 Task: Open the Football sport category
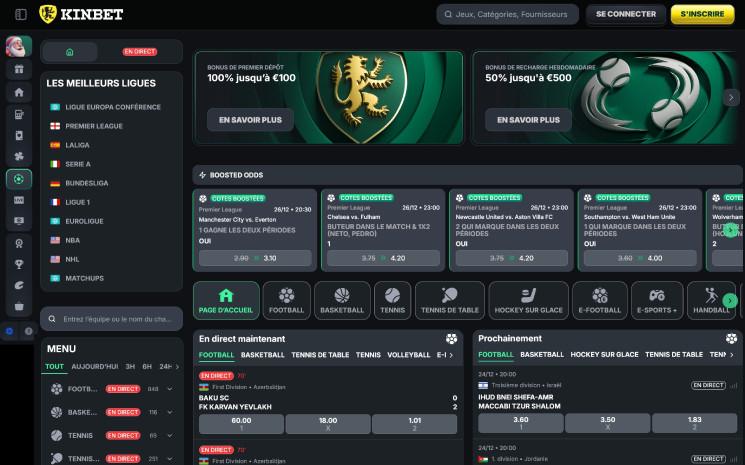(286, 300)
